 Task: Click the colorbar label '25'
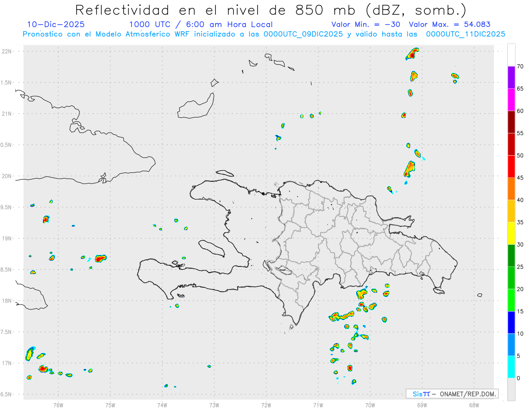520,267
